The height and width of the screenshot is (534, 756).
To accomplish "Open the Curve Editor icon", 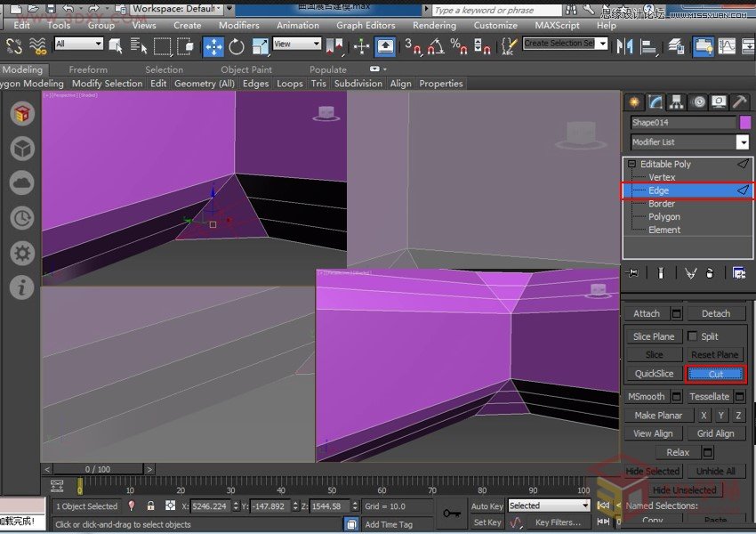I will coord(727,47).
